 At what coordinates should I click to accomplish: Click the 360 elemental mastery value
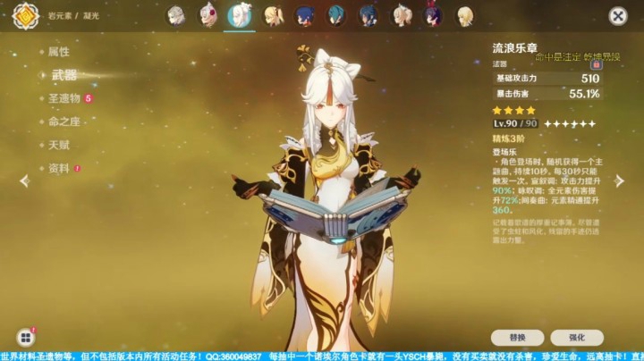point(502,210)
